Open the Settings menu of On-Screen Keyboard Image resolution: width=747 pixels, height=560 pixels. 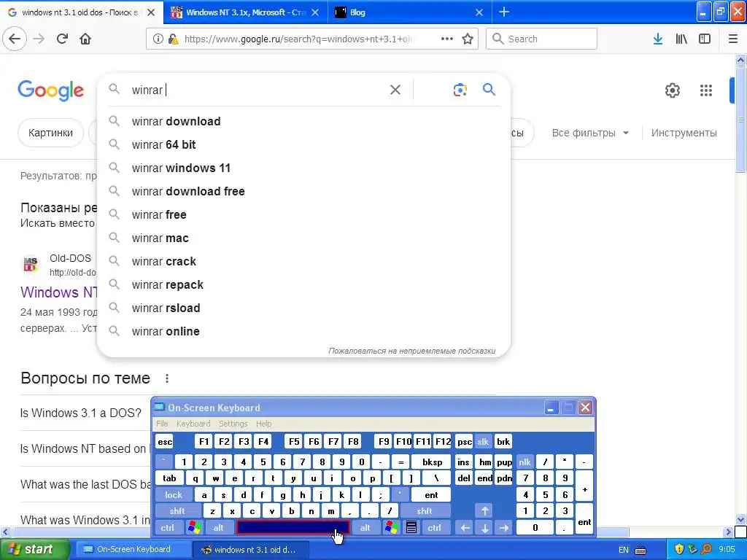tap(233, 424)
